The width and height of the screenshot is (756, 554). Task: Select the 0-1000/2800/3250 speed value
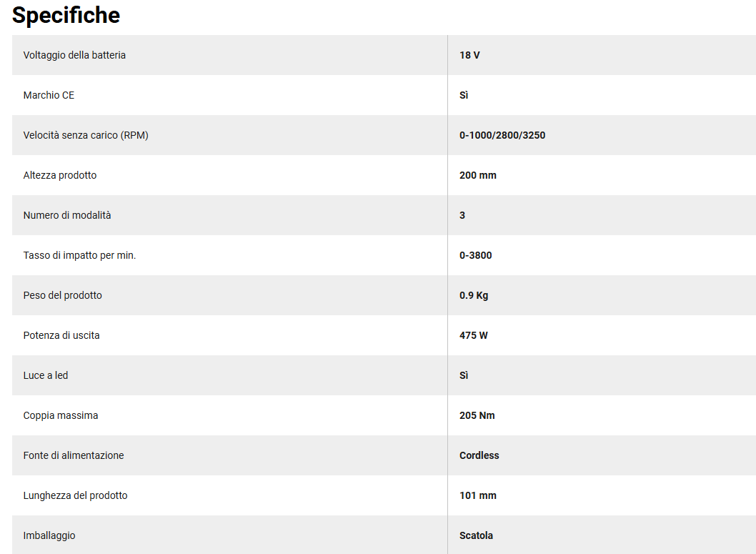pyautogui.click(x=502, y=135)
